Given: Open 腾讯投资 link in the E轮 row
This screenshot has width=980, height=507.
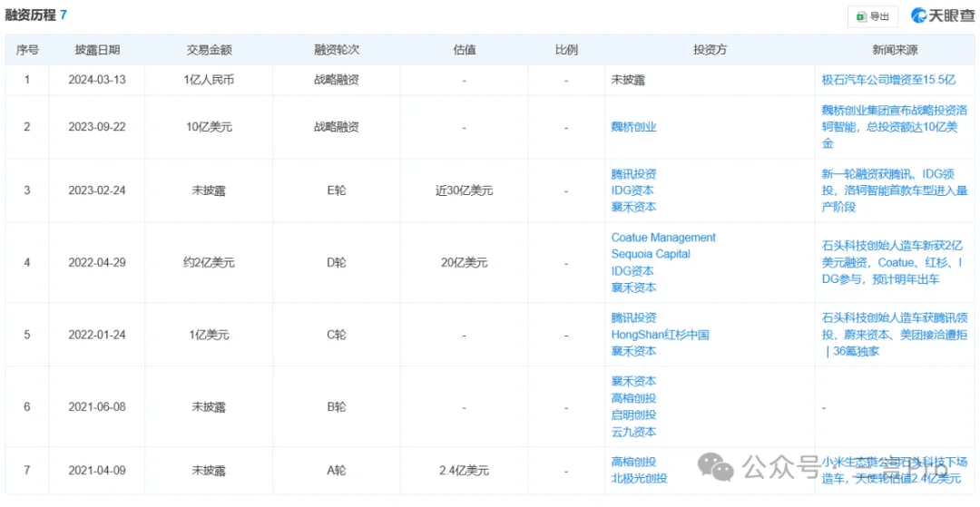Looking at the screenshot, I should click(633, 174).
